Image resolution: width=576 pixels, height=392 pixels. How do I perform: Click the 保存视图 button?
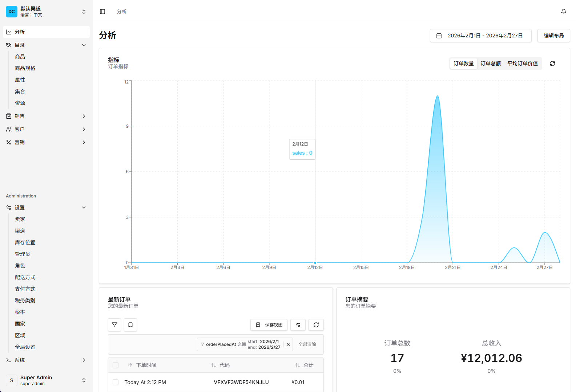269,325
